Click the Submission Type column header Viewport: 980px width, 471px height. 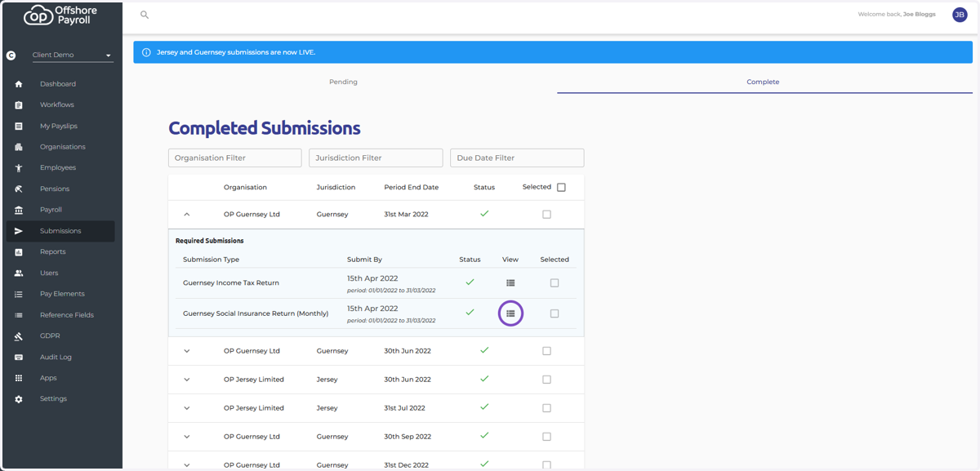pos(211,260)
